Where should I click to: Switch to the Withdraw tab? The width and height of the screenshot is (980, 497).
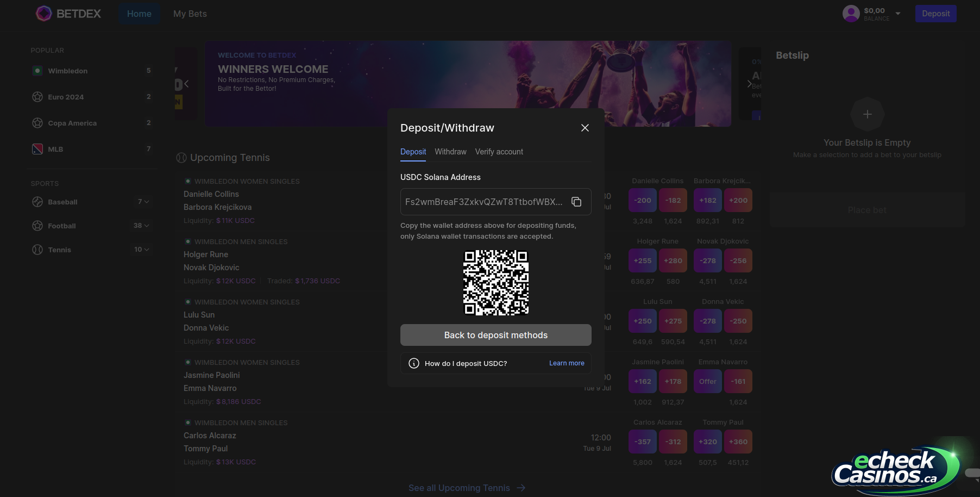450,152
